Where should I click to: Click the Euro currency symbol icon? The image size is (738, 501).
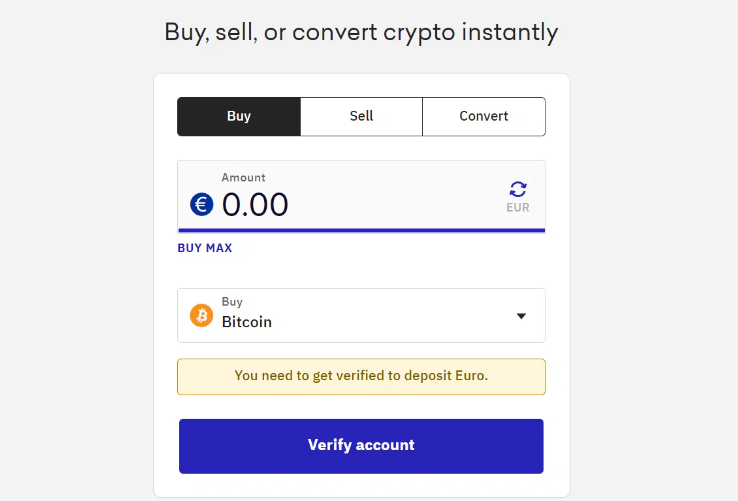click(201, 205)
